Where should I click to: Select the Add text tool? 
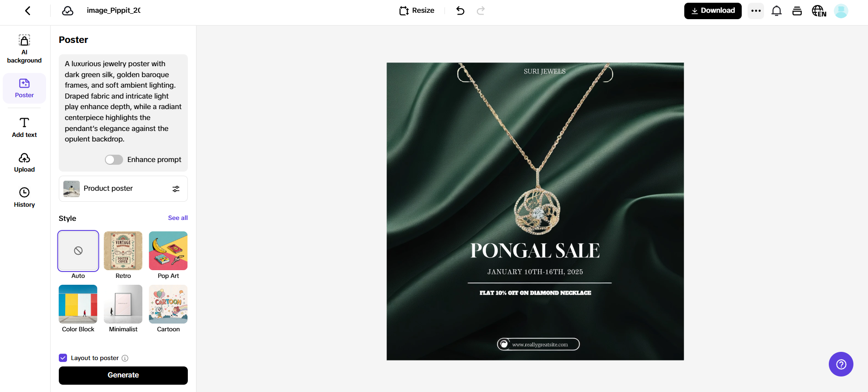24,127
